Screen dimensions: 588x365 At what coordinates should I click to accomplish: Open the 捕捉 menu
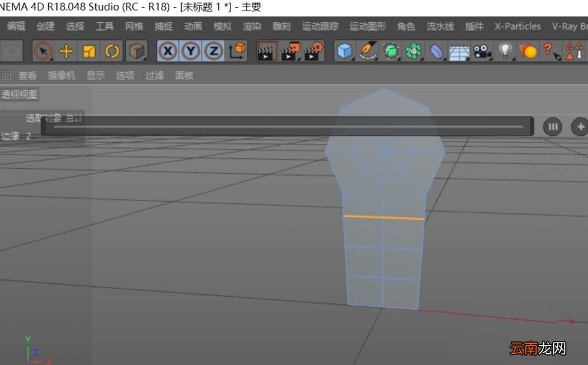[163, 26]
